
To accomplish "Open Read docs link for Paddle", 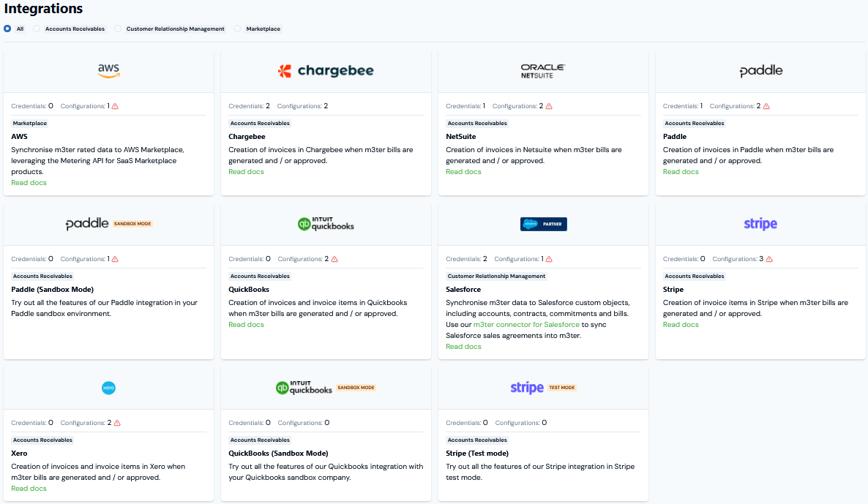I will point(681,171).
